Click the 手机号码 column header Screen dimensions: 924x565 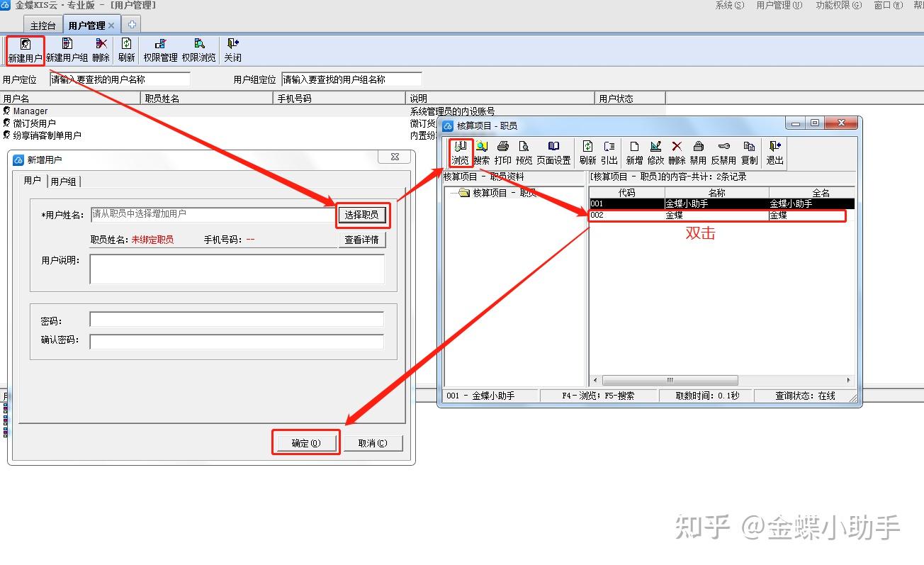pos(340,99)
